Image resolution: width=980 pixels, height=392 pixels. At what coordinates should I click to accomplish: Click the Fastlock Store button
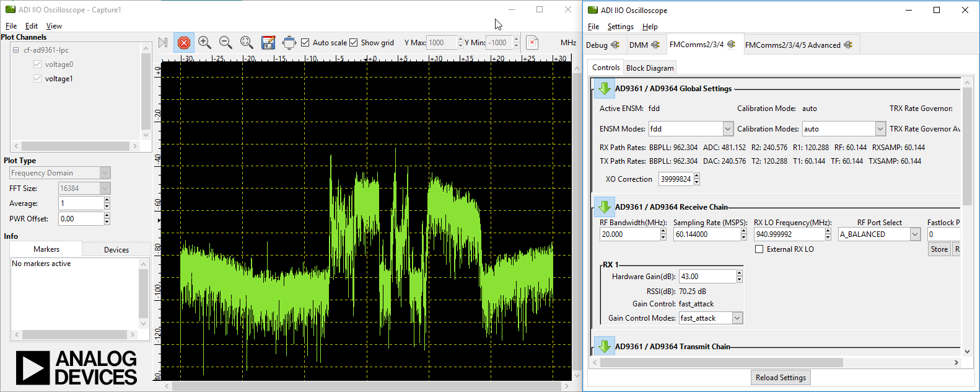(939, 249)
